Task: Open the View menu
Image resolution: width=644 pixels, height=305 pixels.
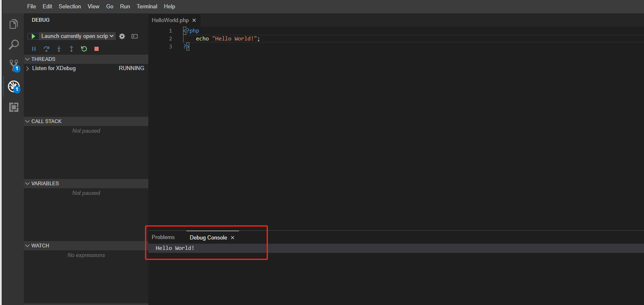Action: (94, 6)
